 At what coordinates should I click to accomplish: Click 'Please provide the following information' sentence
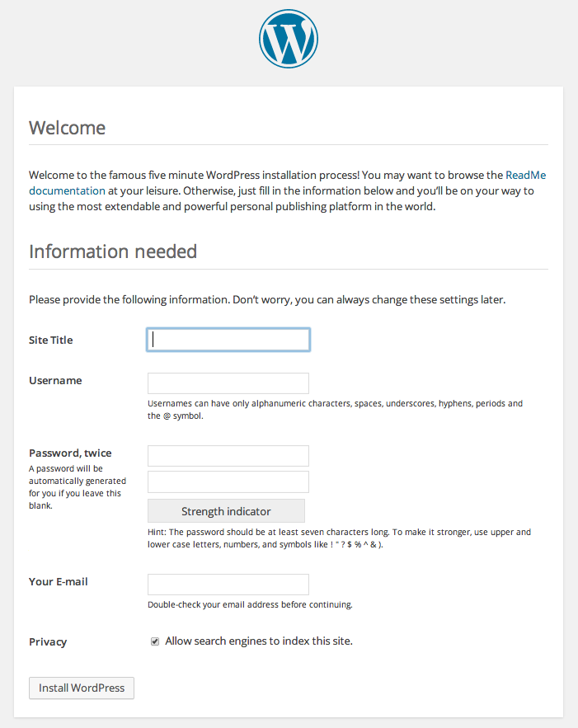pyautogui.click(x=267, y=299)
